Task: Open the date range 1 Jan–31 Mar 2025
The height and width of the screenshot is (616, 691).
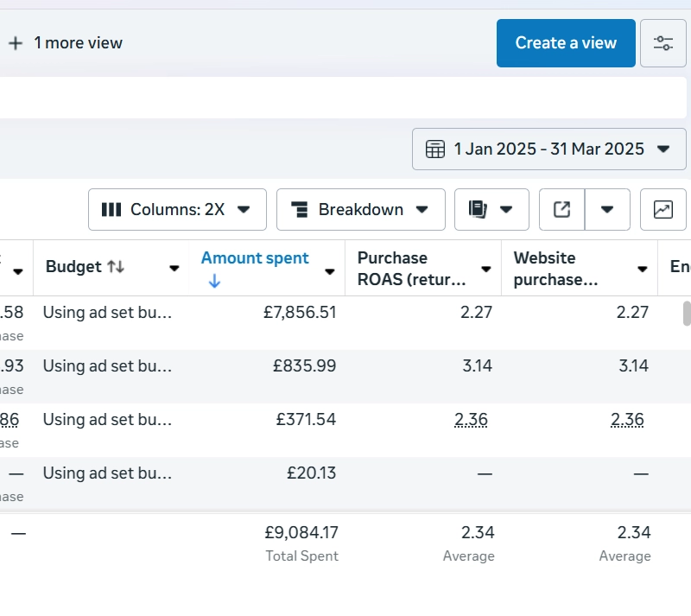Action: point(548,149)
